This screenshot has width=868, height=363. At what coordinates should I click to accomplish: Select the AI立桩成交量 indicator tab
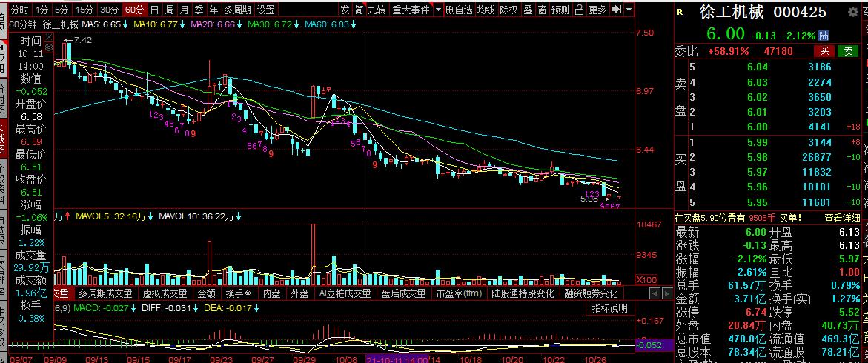point(345,293)
